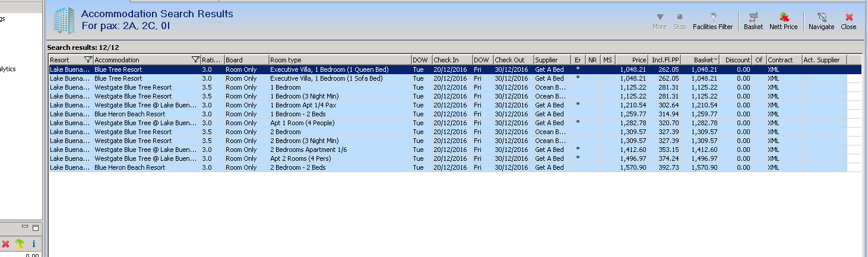The image size is (868, 257).
Task: Click the 374.24 Incl.Fl.PP value
Action: click(x=670, y=158)
